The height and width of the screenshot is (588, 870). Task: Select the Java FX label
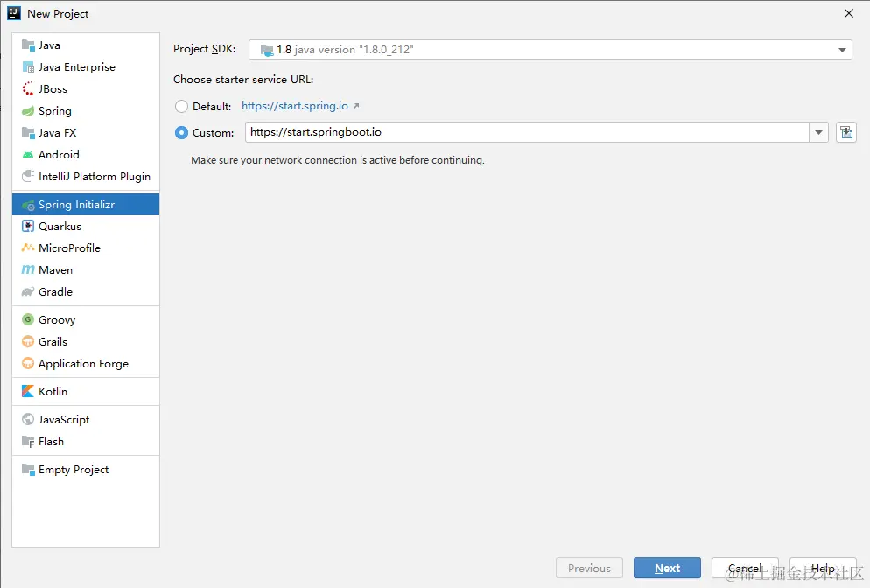(57, 133)
